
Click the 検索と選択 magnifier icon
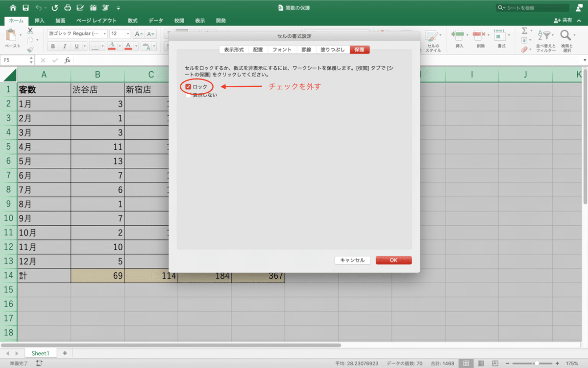(x=565, y=36)
